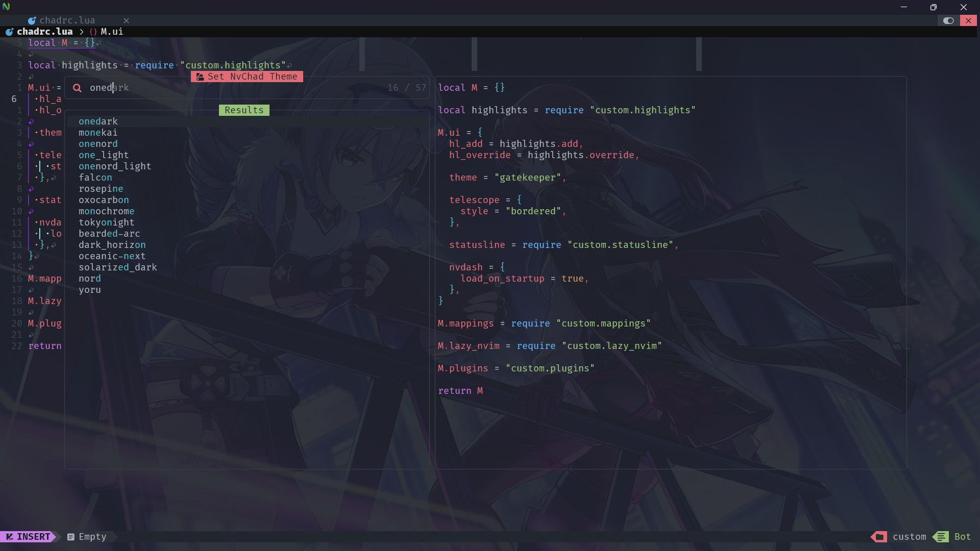Click the magnifier icon in the theme search box
The image size is (980, 551).
77,88
